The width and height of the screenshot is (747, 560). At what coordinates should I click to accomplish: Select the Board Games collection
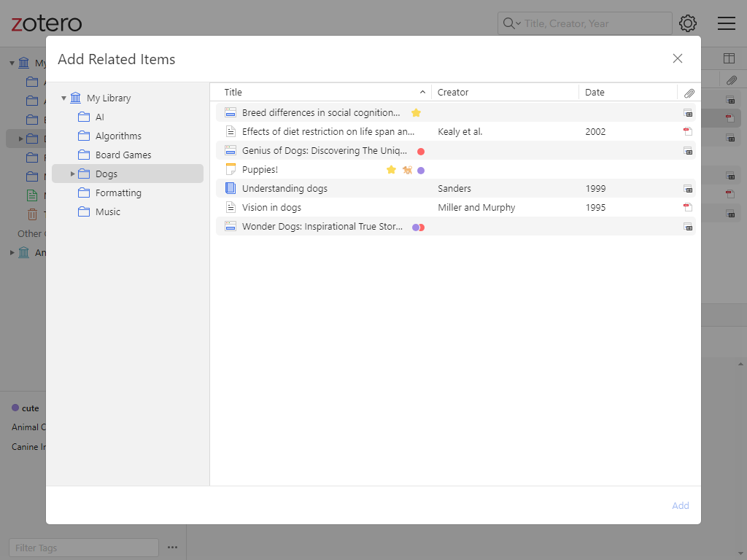pyautogui.click(x=123, y=155)
